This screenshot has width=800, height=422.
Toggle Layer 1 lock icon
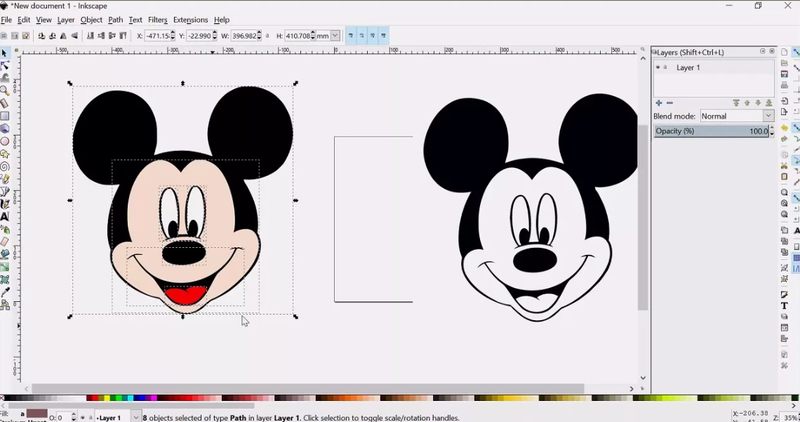pyautogui.click(x=665, y=67)
